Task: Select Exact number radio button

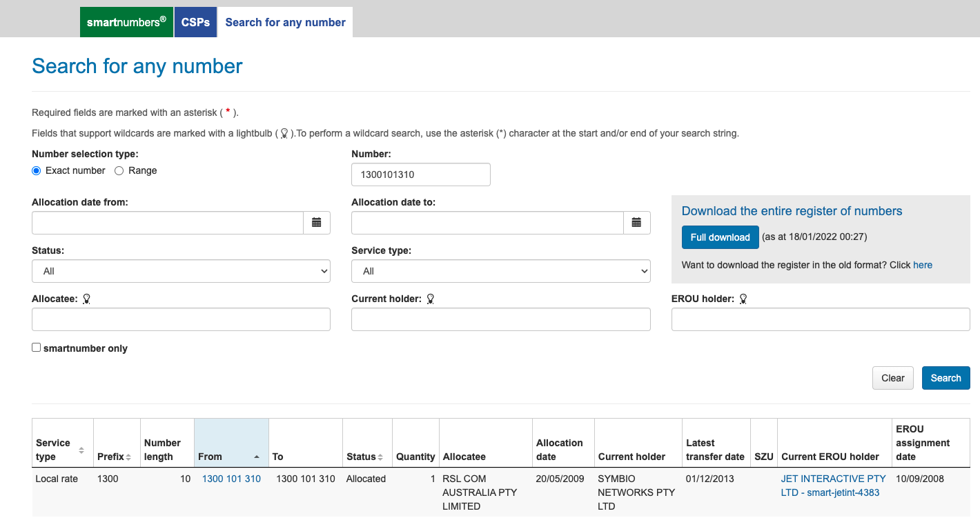Action: coord(37,171)
